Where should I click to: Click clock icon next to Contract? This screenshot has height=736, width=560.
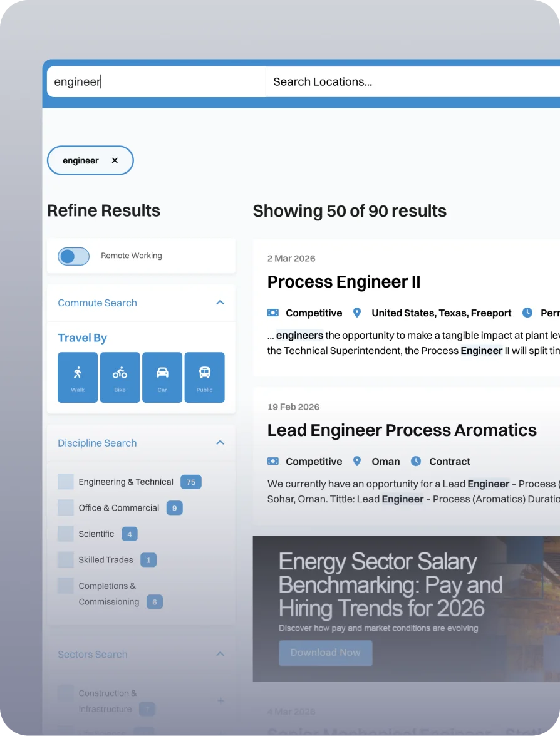pyautogui.click(x=416, y=461)
